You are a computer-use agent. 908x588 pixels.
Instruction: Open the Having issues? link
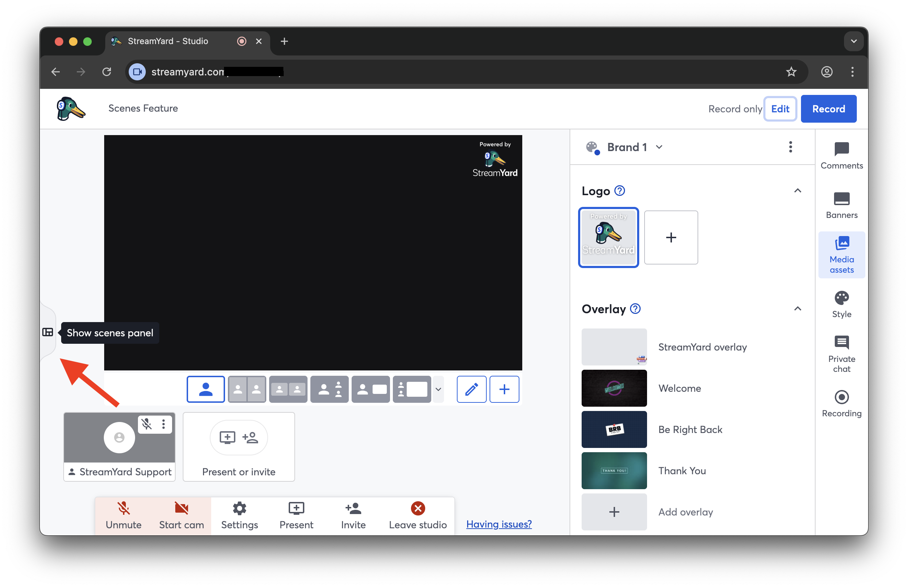[x=499, y=524]
